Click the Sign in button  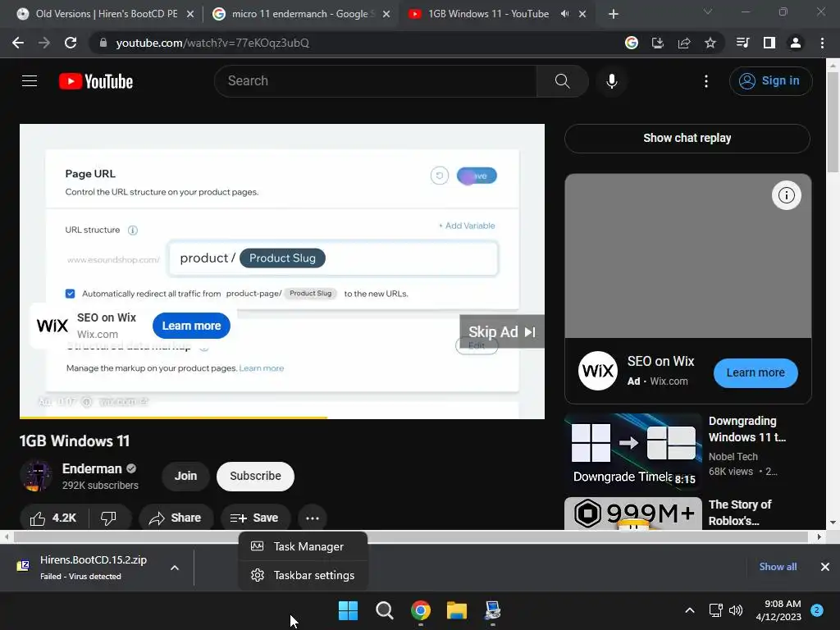tap(770, 81)
